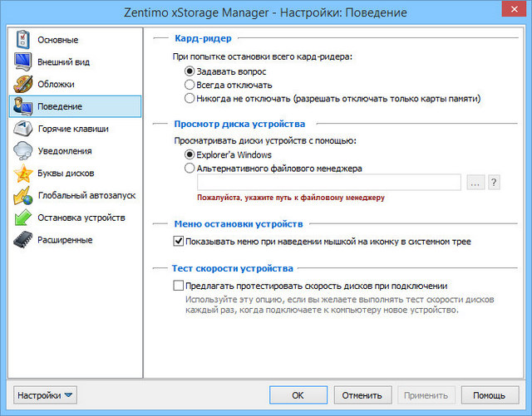
Task: Select the Буквы дисков icon
Action: [x=22, y=174]
